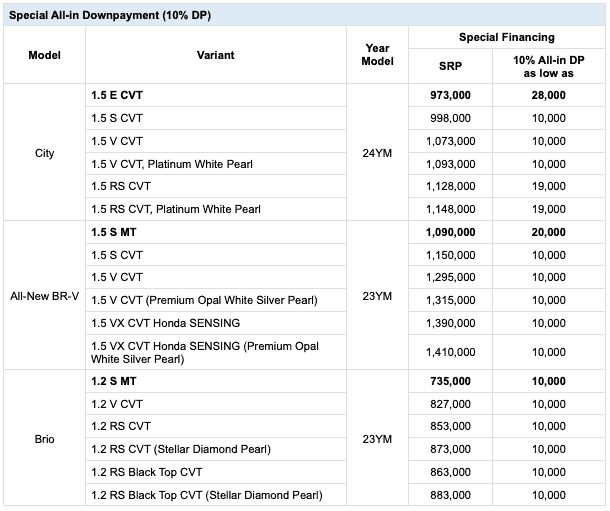Click 1.5 RS CVT, Platinum White Pearl variant
The width and height of the screenshot is (610, 511).
(175, 209)
